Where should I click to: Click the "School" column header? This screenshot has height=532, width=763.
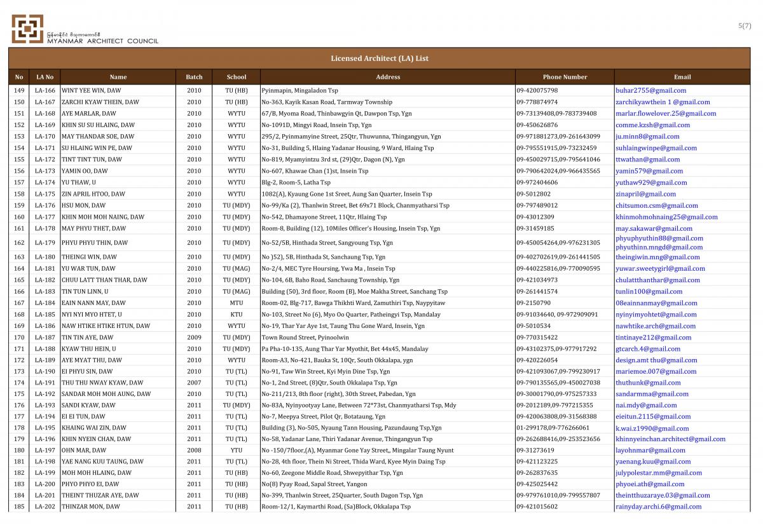coord(237,77)
